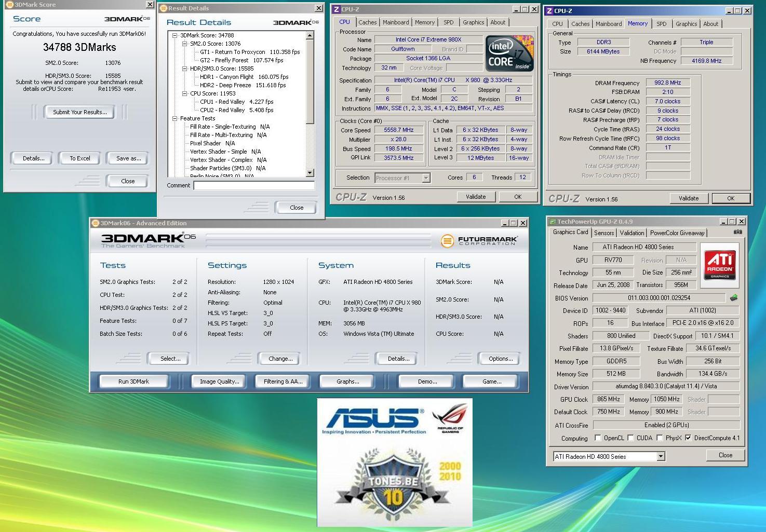Toggle the OpenCL checkbox in GPU-Z

pos(597,438)
